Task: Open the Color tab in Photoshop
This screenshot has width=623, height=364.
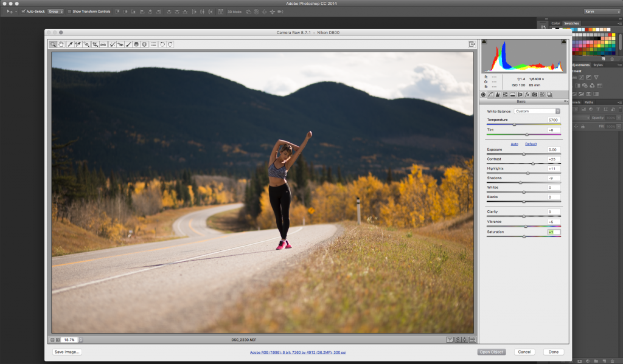Action: (555, 24)
